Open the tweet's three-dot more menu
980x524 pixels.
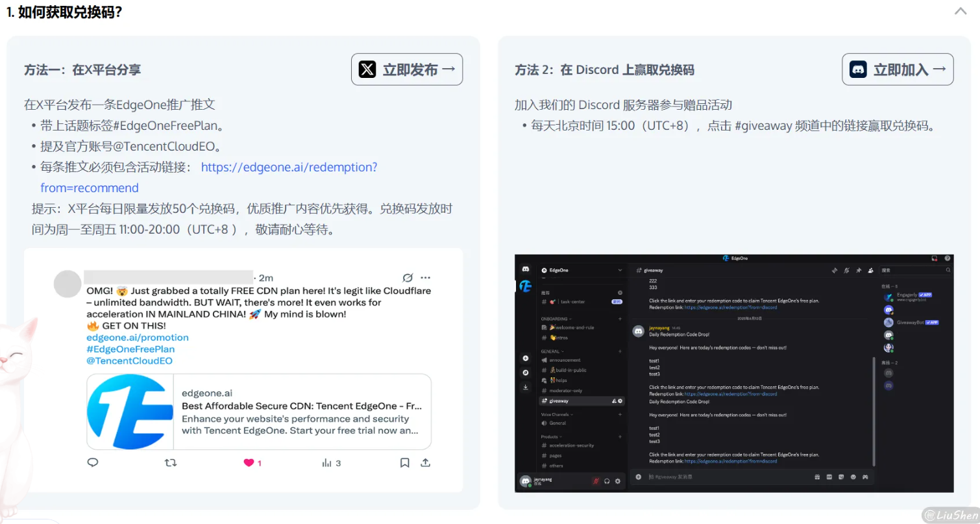point(426,277)
